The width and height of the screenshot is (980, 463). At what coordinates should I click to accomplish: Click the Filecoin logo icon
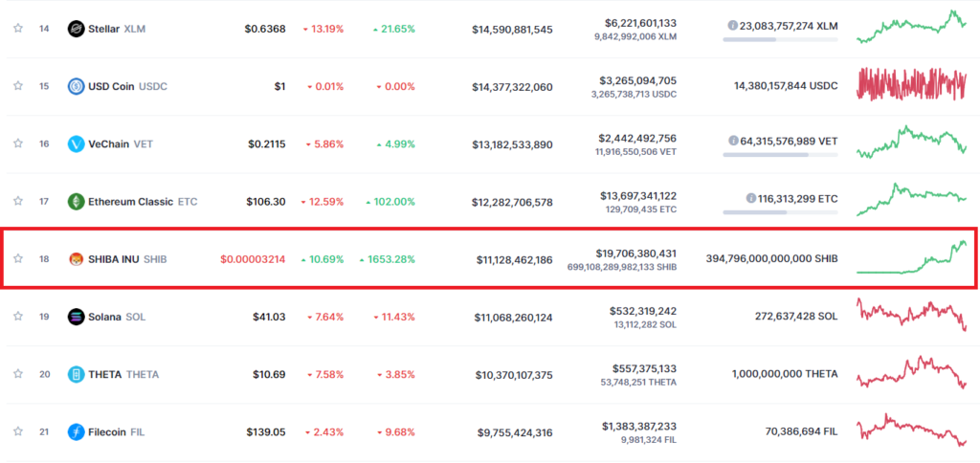point(76,431)
